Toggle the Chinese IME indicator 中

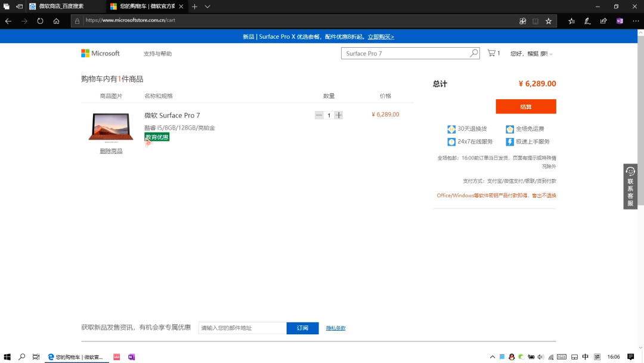tap(586, 357)
